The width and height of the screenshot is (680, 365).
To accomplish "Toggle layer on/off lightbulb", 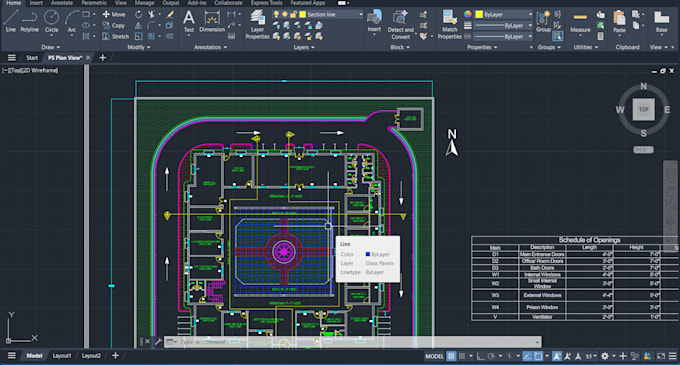I will [276, 14].
